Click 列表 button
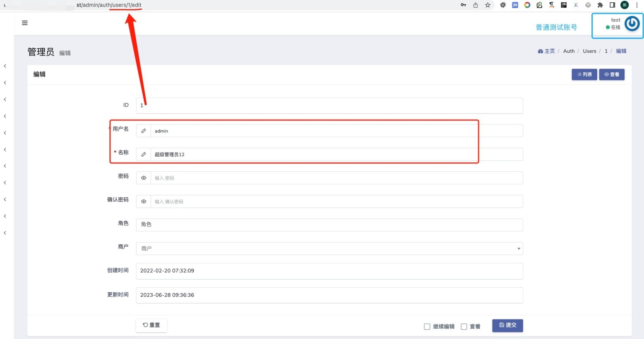Image resolution: width=644 pixels, height=339 pixels. coord(584,74)
